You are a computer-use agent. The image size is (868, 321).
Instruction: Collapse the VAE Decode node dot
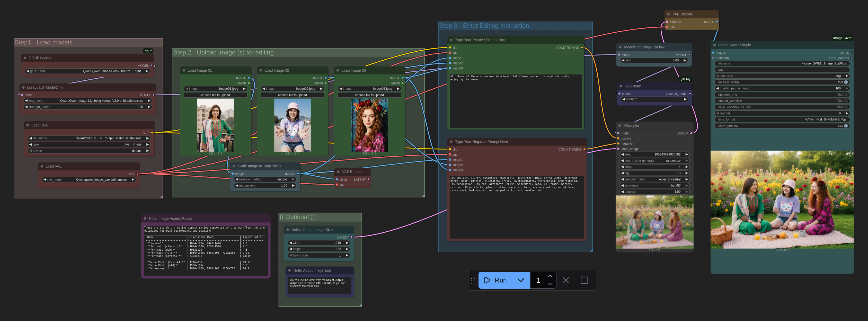click(669, 14)
